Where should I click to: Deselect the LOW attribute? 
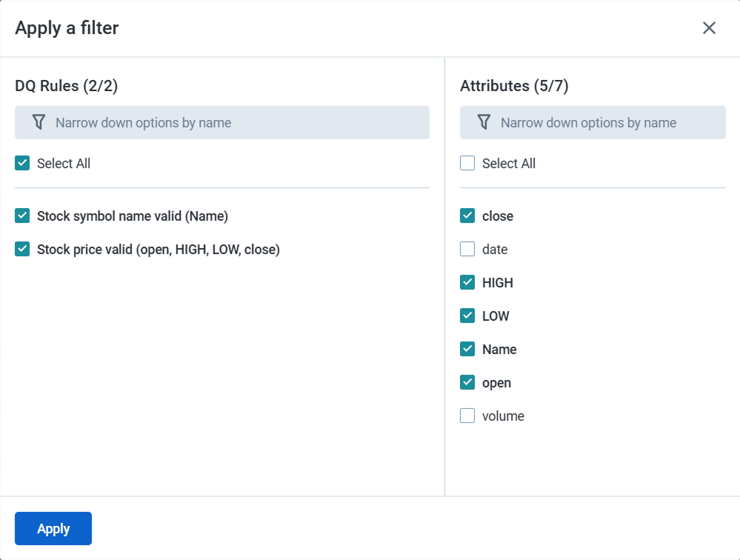467,316
